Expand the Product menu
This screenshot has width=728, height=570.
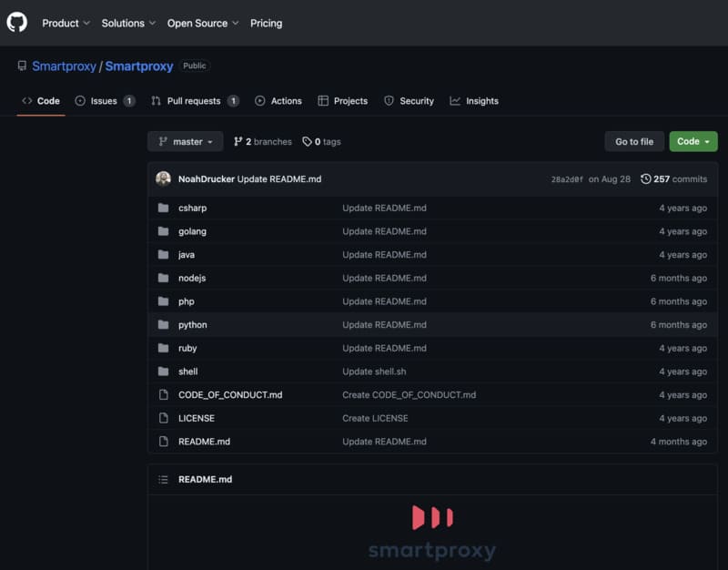pyautogui.click(x=66, y=24)
